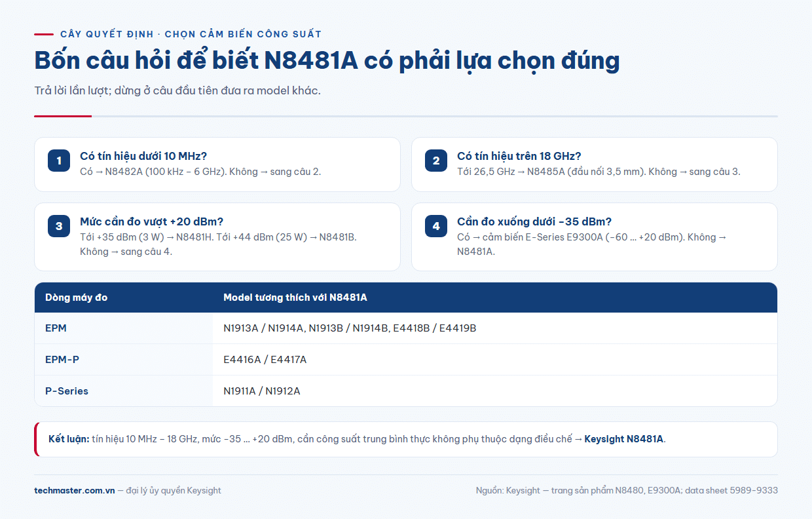Select the "P-Series" row label in the table
Image resolution: width=812 pixels, height=519 pixels.
click(67, 391)
